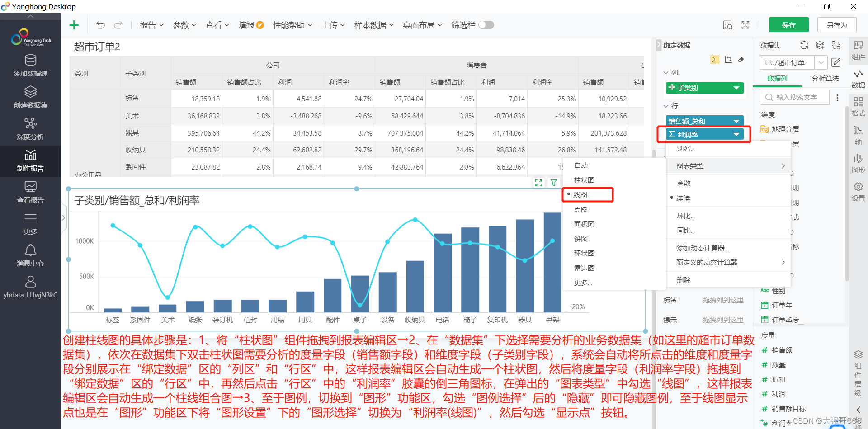Expand the LIU/超市订单 dataset combo box

[x=821, y=62]
